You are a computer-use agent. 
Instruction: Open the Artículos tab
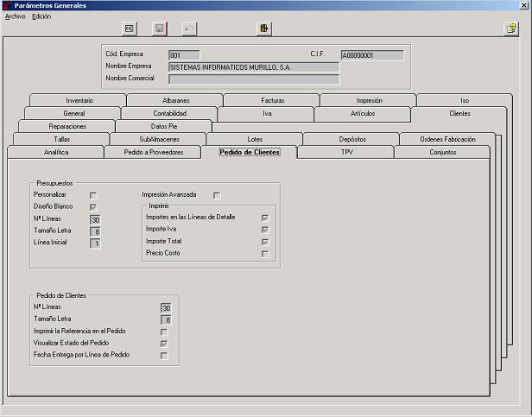click(x=363, y=113)
